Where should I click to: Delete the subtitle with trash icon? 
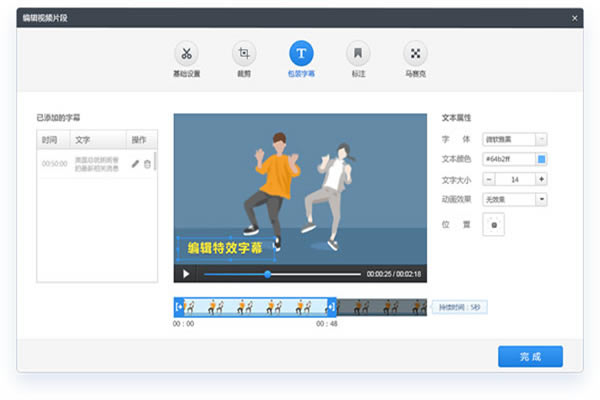(x=148, y=164)
